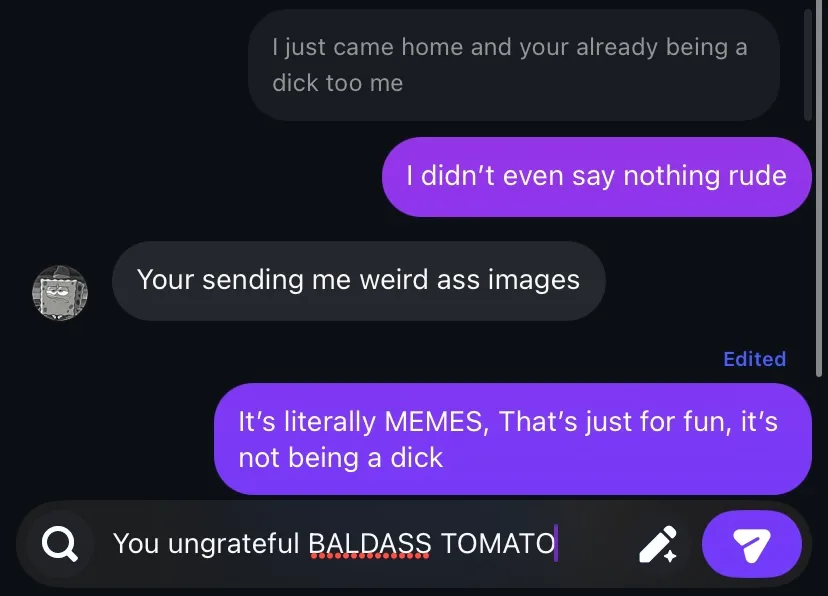
Task: Click the blue 'Edited' label
Action: click(755, 359)
